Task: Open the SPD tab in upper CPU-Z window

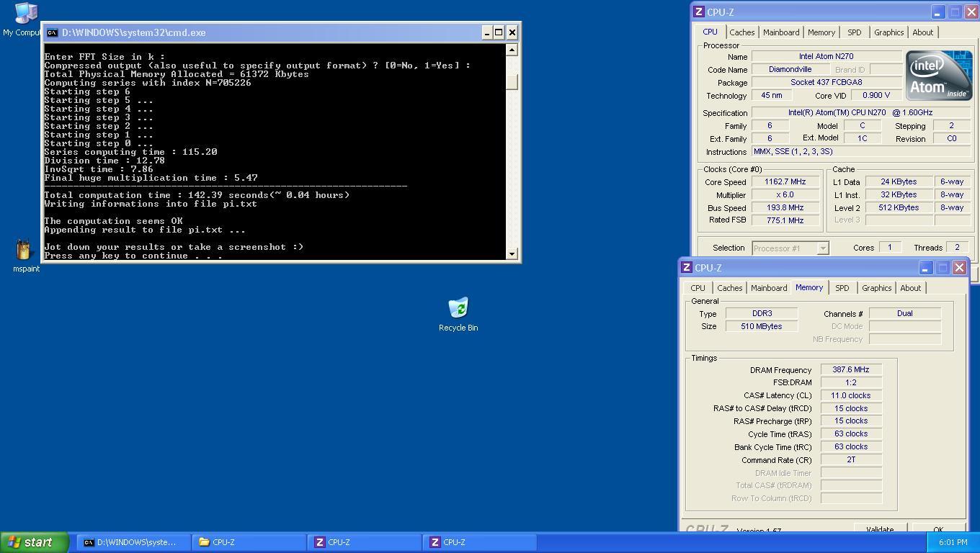Action: [854, 32]
